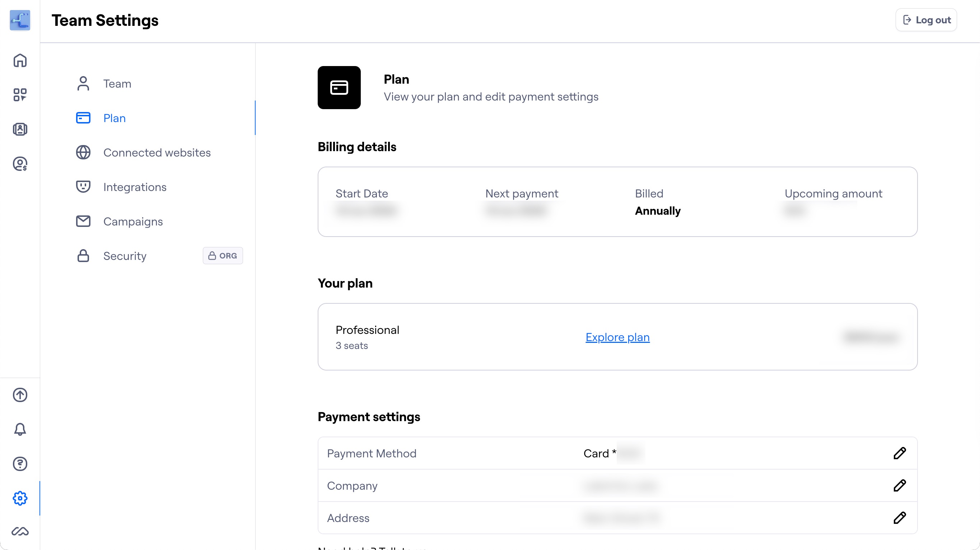Follow the Explore plan link
Image resolution: width=980 pixels, height=550 pixels.
coord(617,337)
